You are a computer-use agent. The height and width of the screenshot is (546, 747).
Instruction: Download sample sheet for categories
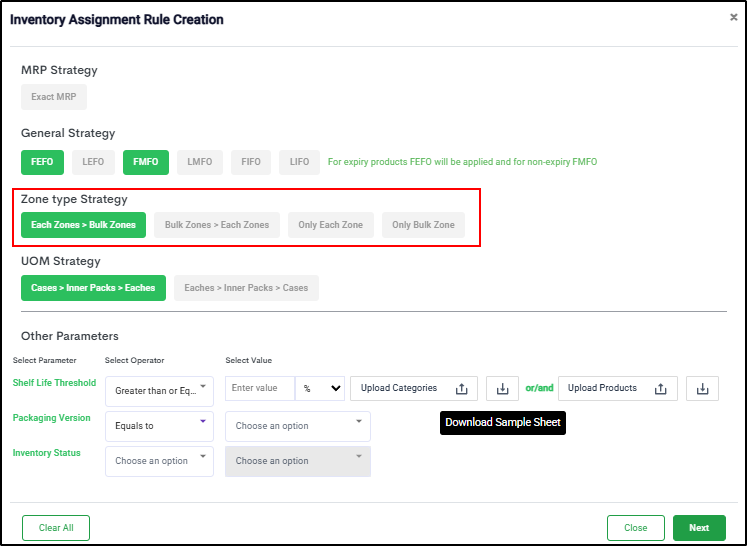click(502, 389)
